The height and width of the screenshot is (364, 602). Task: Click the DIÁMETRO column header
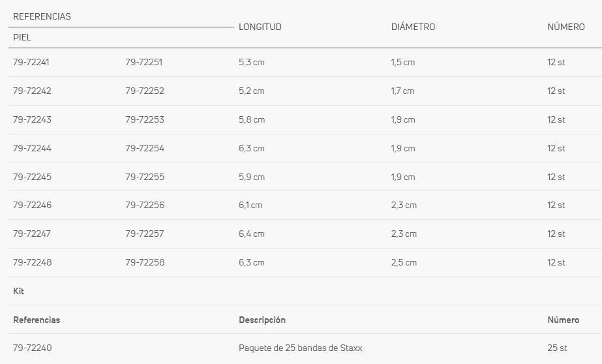(x=413, y=27)
